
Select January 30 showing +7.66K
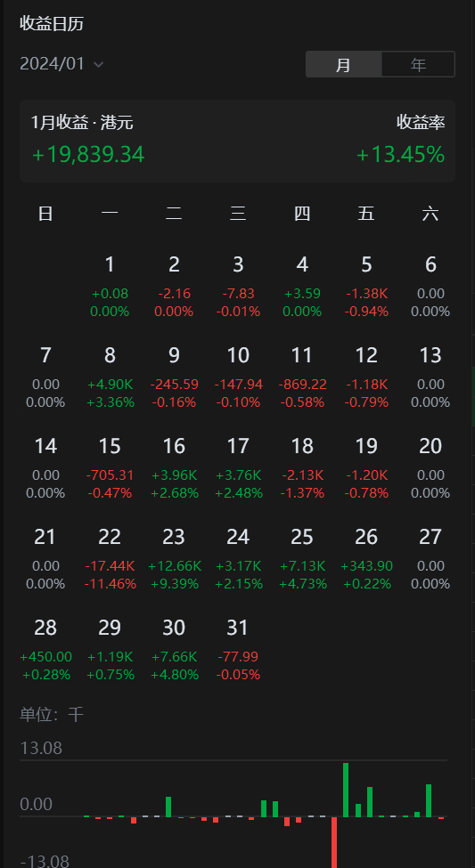point(174,651)
